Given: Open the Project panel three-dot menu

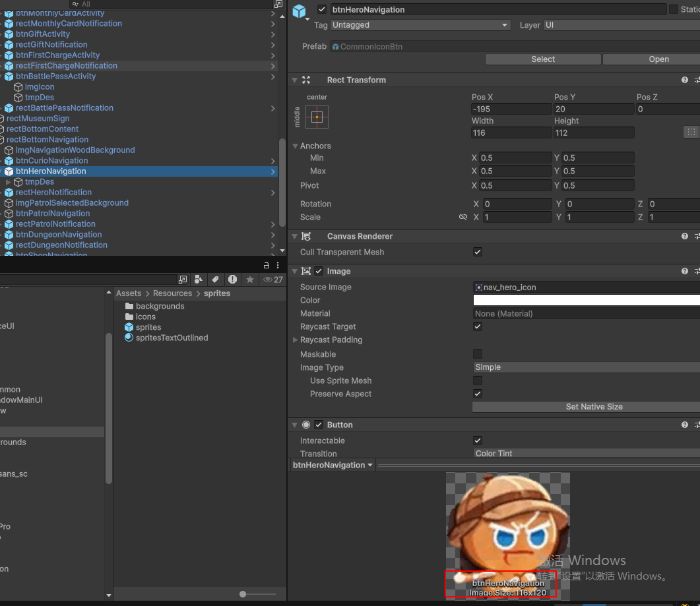Looking at the screenshot, I should pos(278,265).
